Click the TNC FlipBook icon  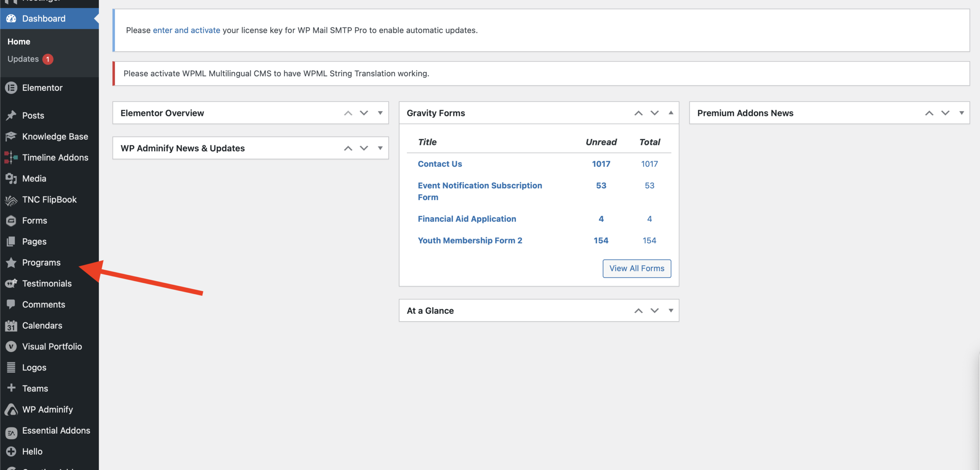[11, 200]
